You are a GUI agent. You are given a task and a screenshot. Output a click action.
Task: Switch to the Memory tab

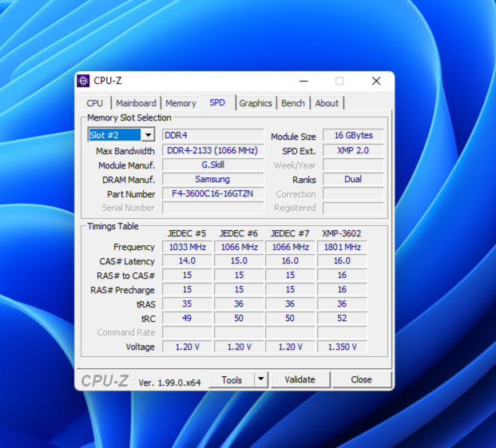click(181, 103)
